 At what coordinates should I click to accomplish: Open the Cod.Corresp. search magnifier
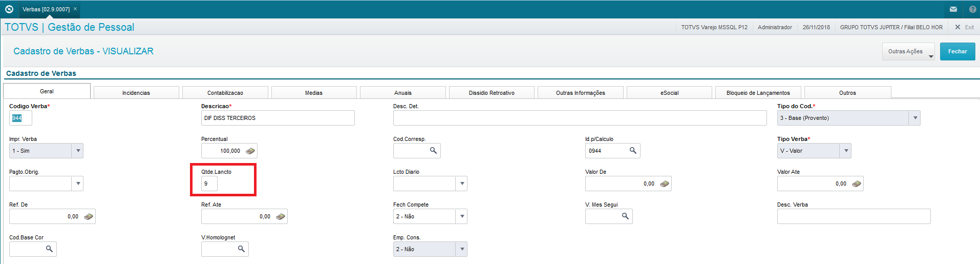tap(433, 151)
